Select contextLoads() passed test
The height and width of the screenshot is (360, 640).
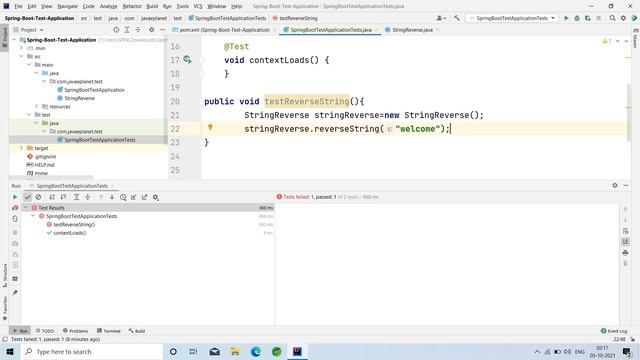(70, 233)
